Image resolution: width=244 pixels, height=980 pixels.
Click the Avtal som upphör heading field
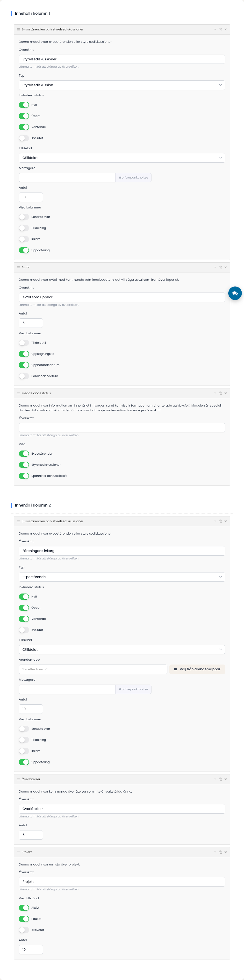122,297
